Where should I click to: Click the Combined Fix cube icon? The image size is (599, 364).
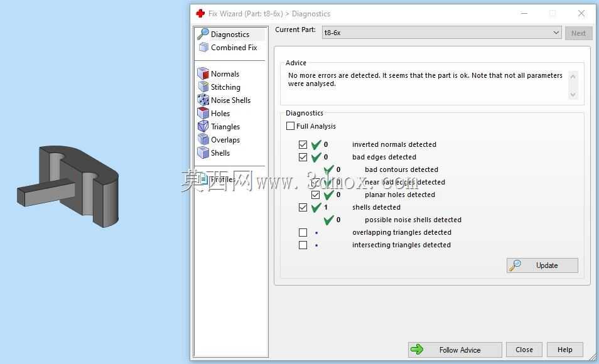tap(203, 47)
